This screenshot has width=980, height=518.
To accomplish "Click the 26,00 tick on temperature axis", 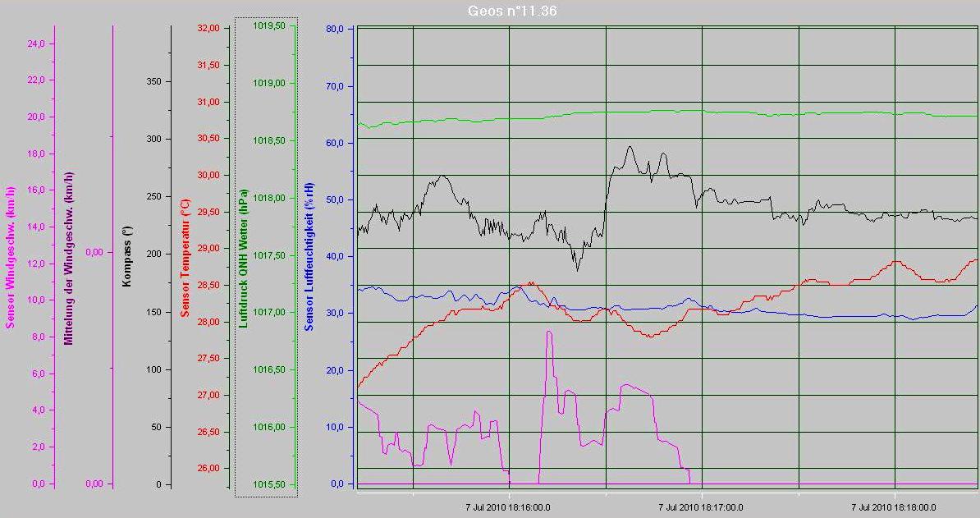I will pyautogui.click(x=208, y=468).
